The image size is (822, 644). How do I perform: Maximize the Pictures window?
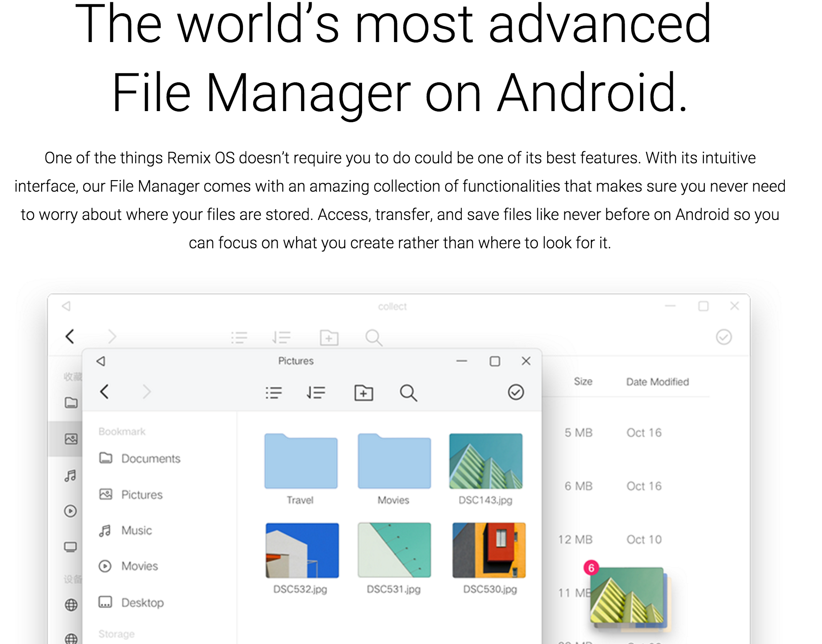495,361
